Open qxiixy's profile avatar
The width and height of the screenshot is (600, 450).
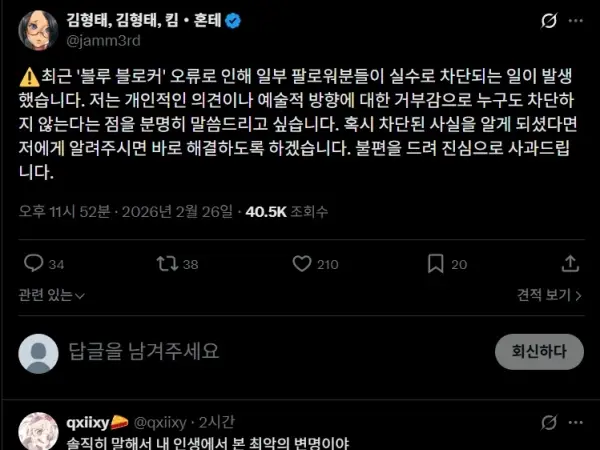click(x=38, y=431)
